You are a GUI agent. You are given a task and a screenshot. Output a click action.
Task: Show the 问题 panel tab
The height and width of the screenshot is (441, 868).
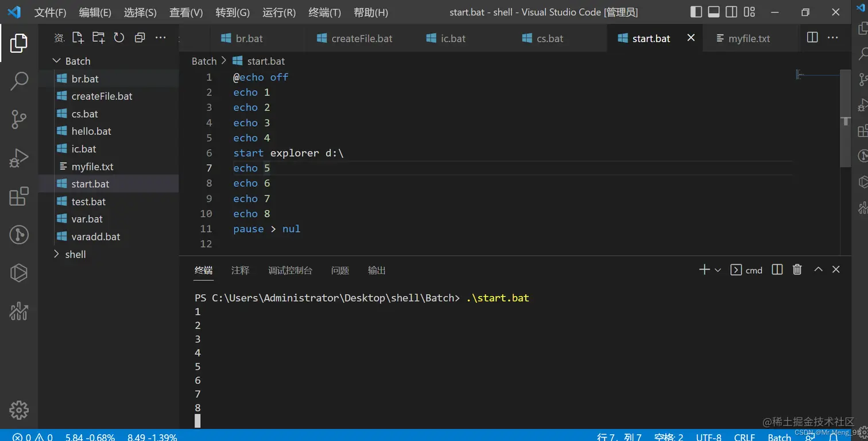tap(340, 270)
